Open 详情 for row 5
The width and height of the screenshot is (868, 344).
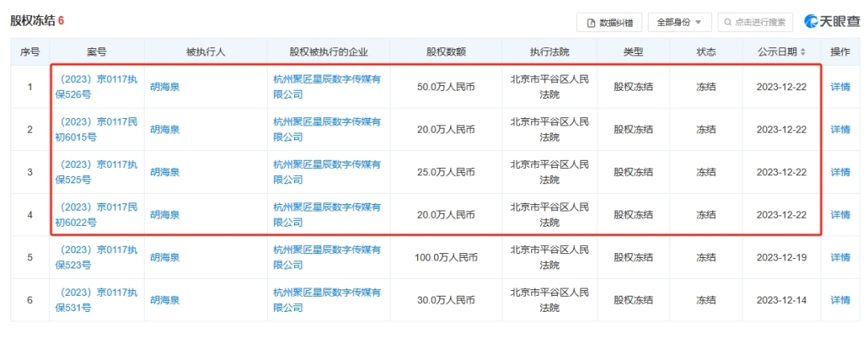point(841,257)
